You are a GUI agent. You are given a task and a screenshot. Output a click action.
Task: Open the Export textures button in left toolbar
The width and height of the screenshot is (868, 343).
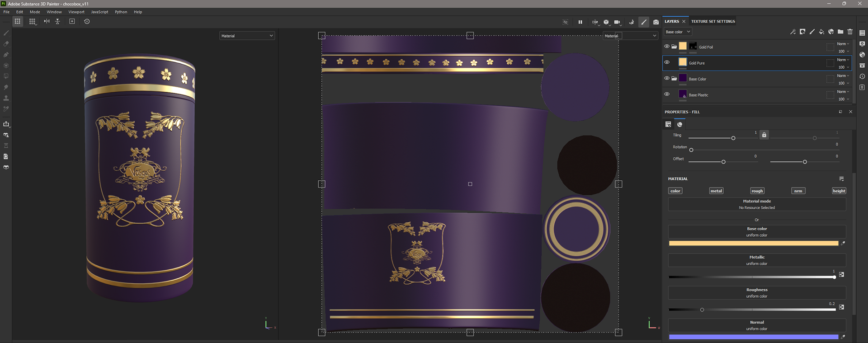[6, 124]
